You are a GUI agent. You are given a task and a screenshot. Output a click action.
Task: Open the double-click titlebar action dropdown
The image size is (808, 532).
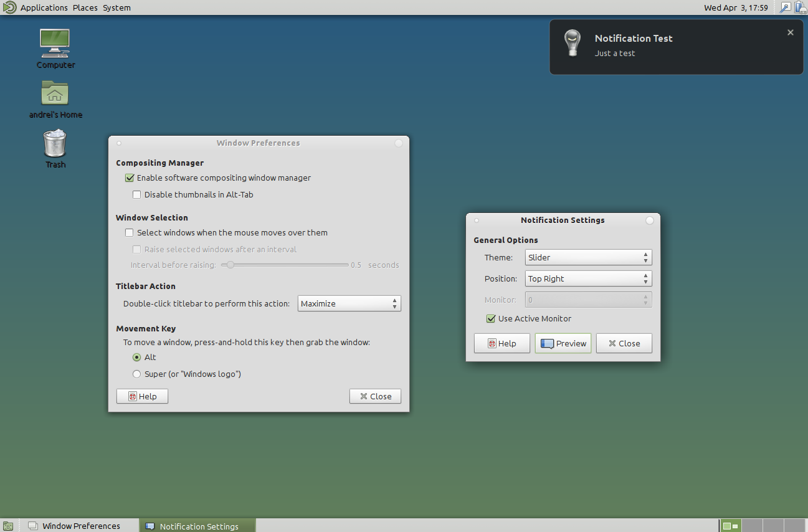click(x=349, y=303)
